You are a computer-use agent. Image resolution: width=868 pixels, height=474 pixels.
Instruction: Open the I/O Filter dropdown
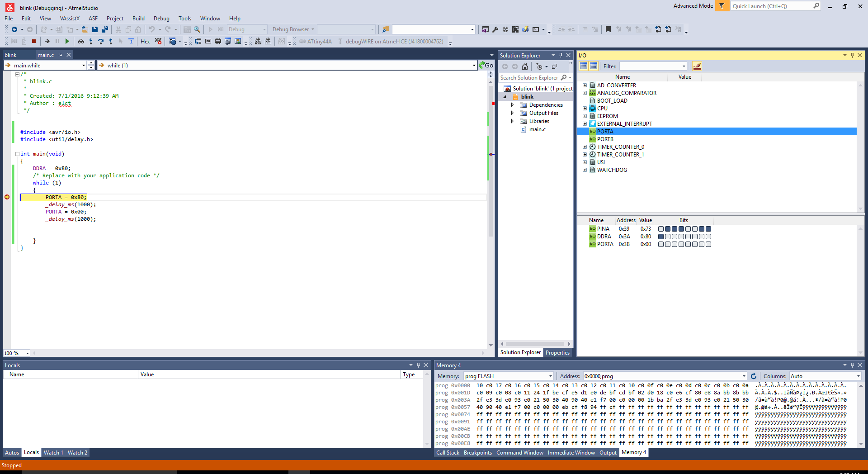684,66
